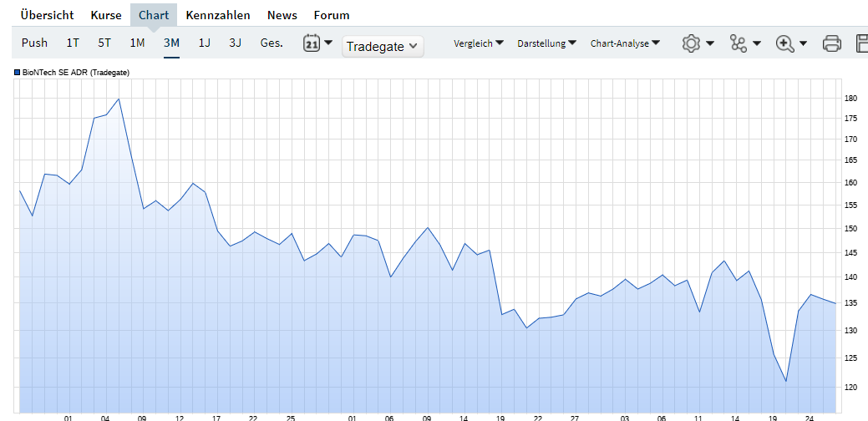This screenshot has width=868, height=421.
Task: Click the chart peak near 180
Action: click(119, 99)
